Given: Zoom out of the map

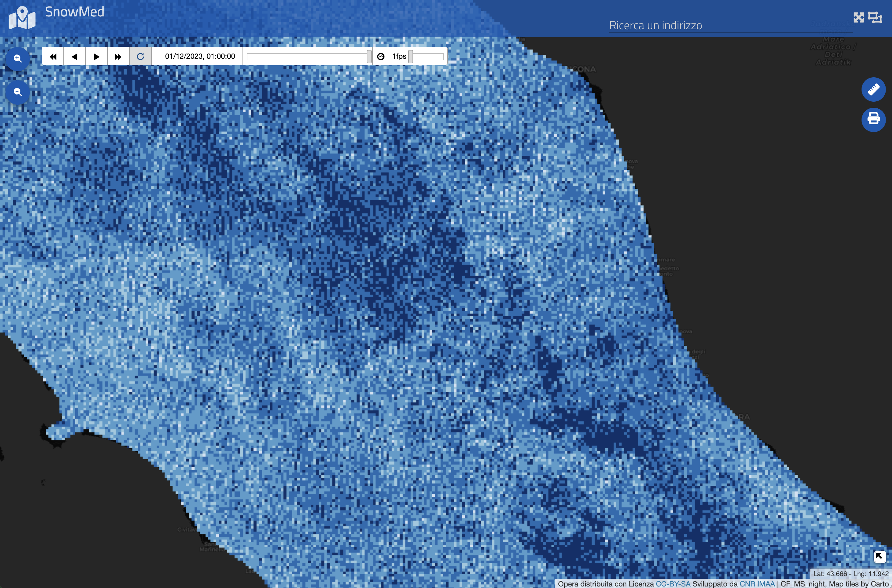Looking at the screenshot, I should (18, 92).
